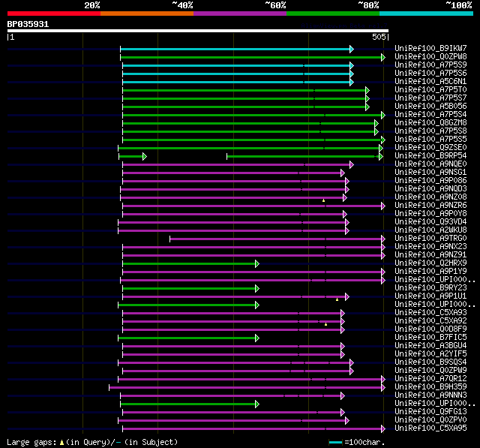
Task: Select the UniRef100_A7QR12 label
Action: [430, 378]
